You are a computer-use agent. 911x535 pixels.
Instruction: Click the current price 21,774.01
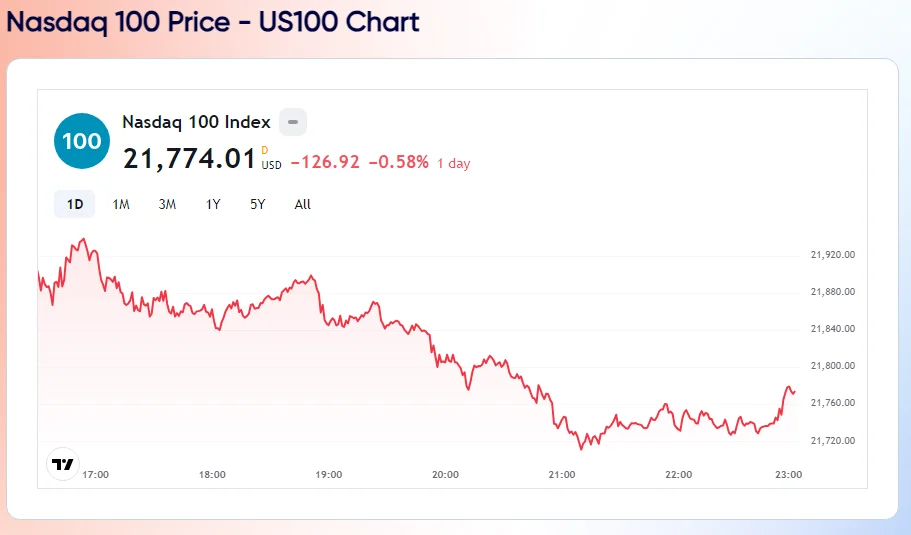pyautogui.click(x=189, y=159)
